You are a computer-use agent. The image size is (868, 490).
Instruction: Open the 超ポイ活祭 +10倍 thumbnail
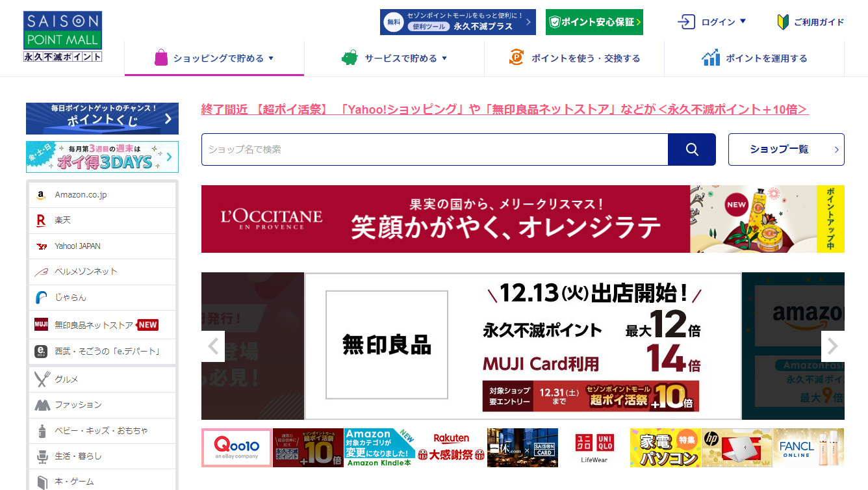tap(308, 448)
